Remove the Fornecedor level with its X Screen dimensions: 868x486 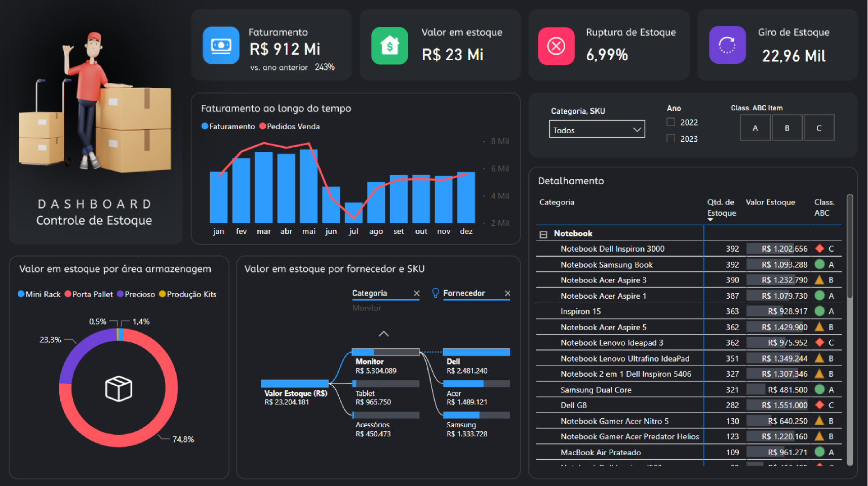click(x=507, y=294)
